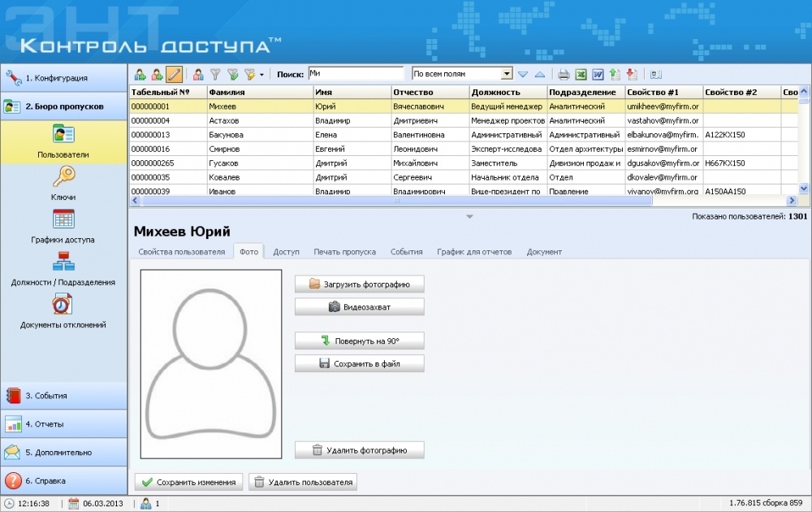Switch to the Доступ tab
The height and width of the screenshot is (512, 812).
point(286,252)
